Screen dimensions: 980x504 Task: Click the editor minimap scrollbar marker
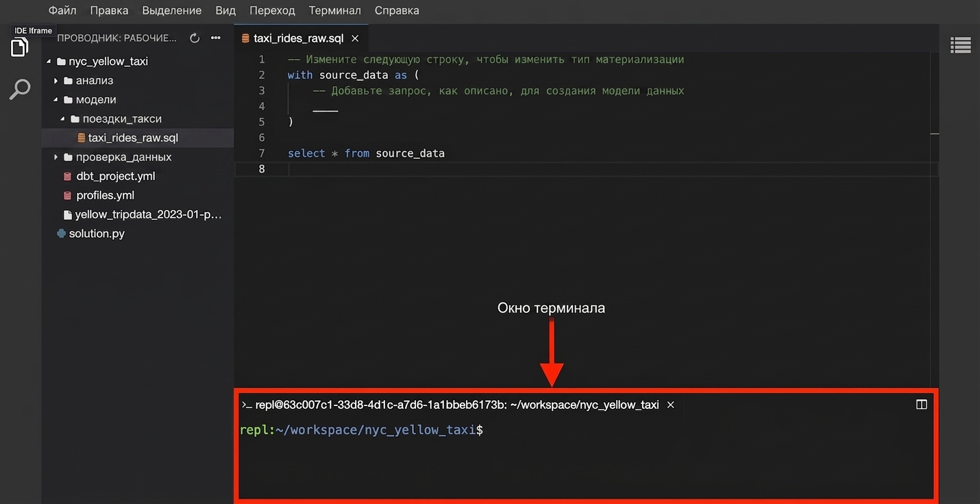point(935,134)
